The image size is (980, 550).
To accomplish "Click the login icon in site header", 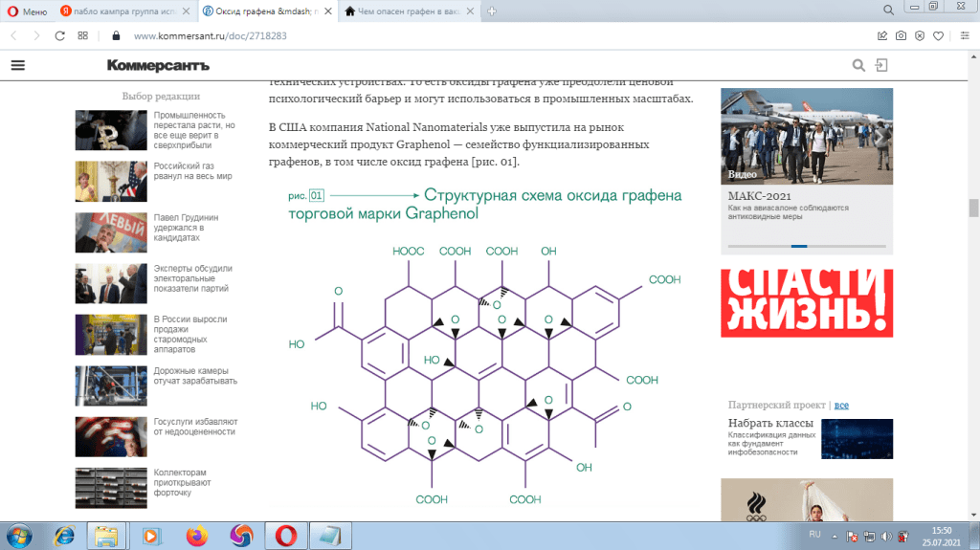I will (x=881, y=65).
